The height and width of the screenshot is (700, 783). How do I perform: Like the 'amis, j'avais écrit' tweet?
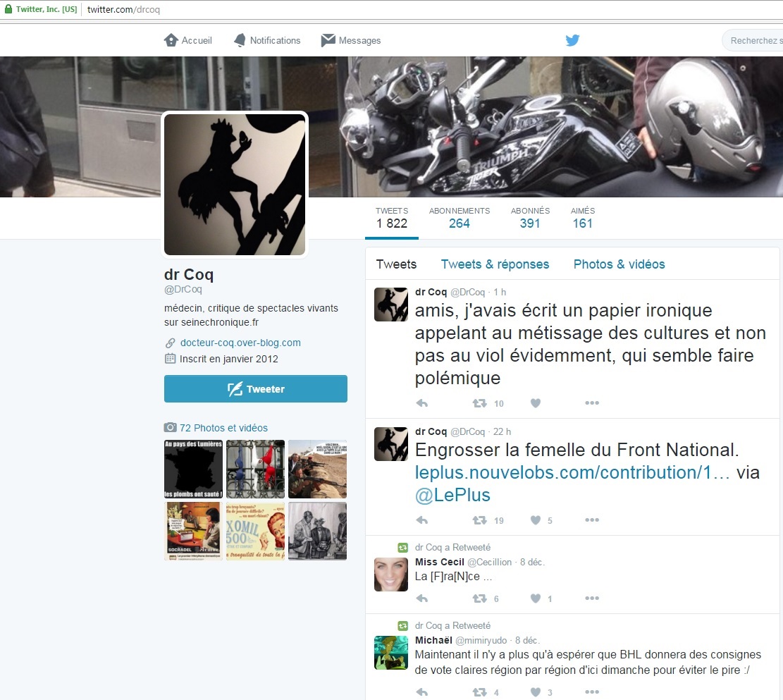(536, 403)
